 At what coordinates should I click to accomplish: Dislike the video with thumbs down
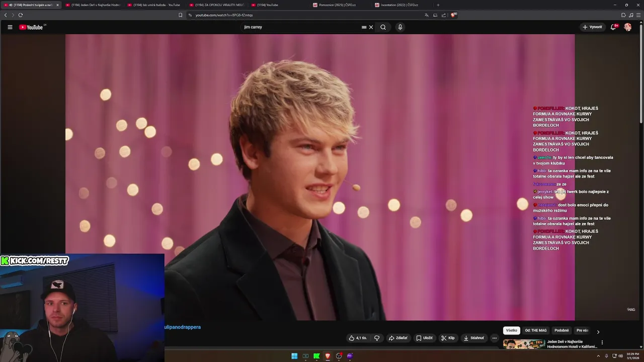tap(377, 338)
